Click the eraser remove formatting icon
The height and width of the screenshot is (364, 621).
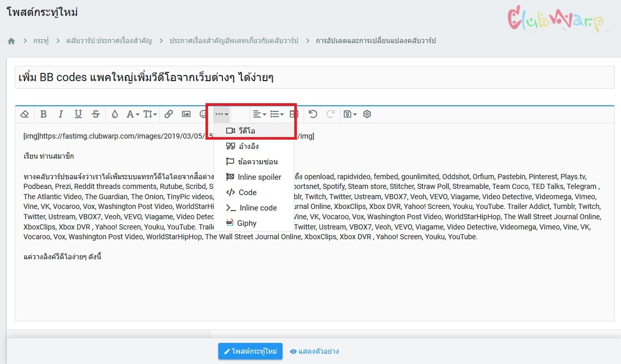click(x=24, y=114)
